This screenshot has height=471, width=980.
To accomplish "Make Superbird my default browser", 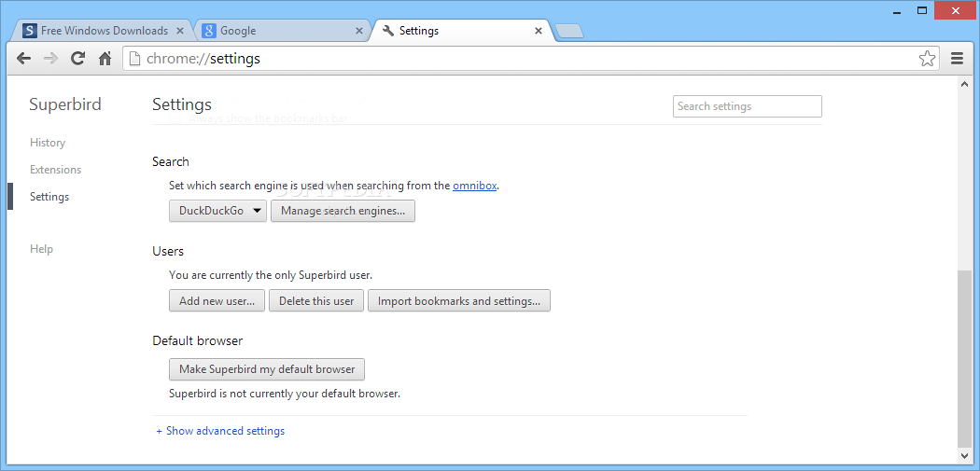I will coord(267,369).
